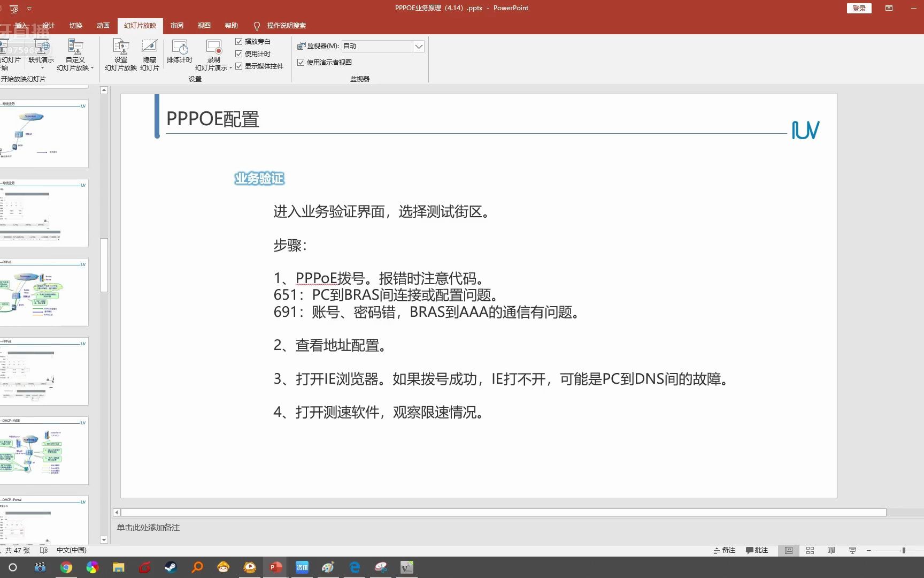
Task: Expand 联机演示 dropdown arrow
Action: pos(42,68)
